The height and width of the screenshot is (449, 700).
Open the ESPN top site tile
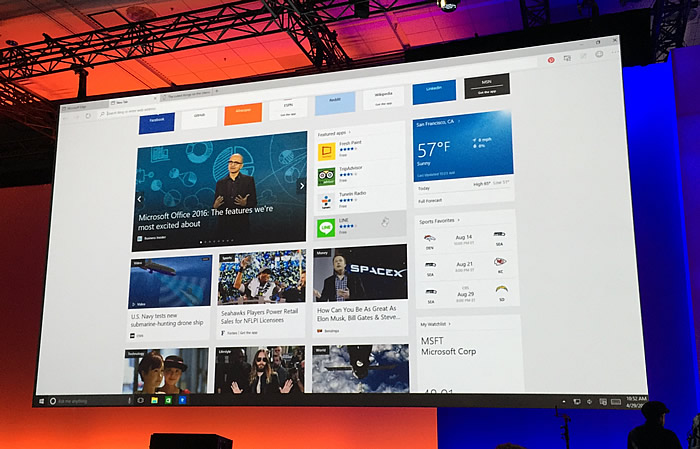[288, 108]
